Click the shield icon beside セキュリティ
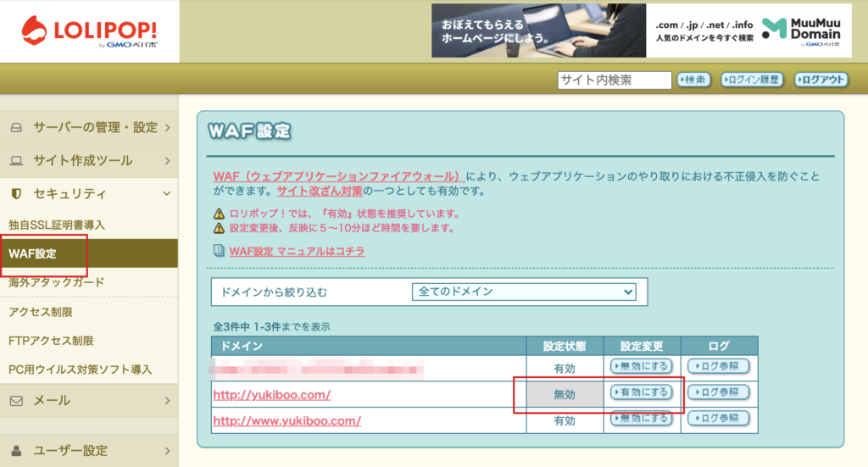 tap(16, 194)
